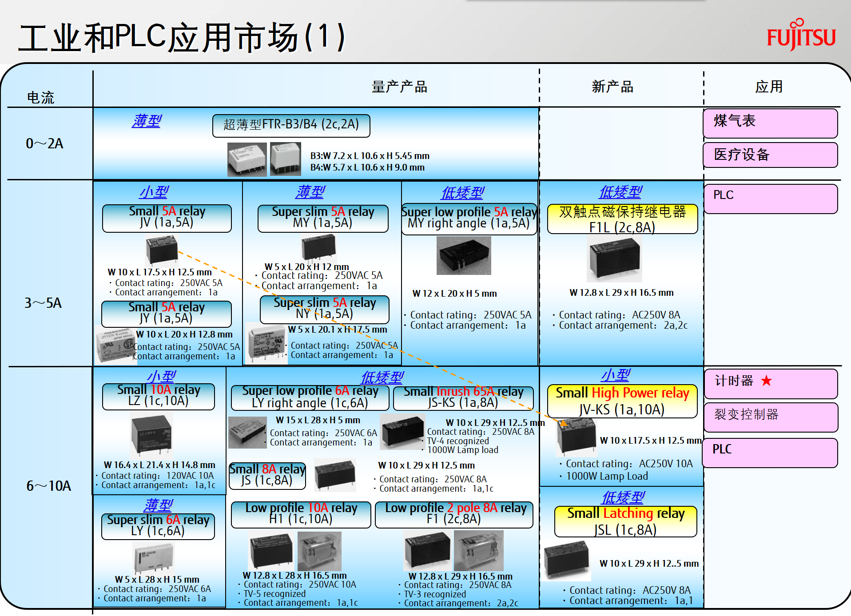Open the 低矮型 link above LY right angle
Screen dimensions: 851x616
coord(382,378)
